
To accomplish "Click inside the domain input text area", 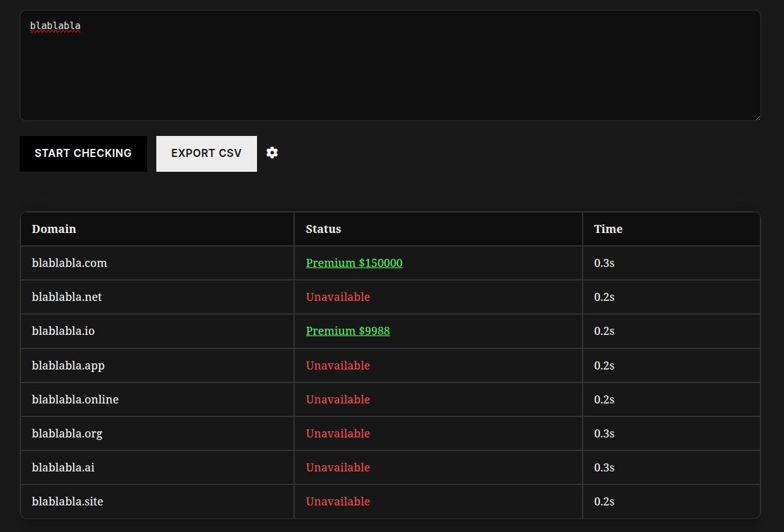I will click(x=389, y=65).
